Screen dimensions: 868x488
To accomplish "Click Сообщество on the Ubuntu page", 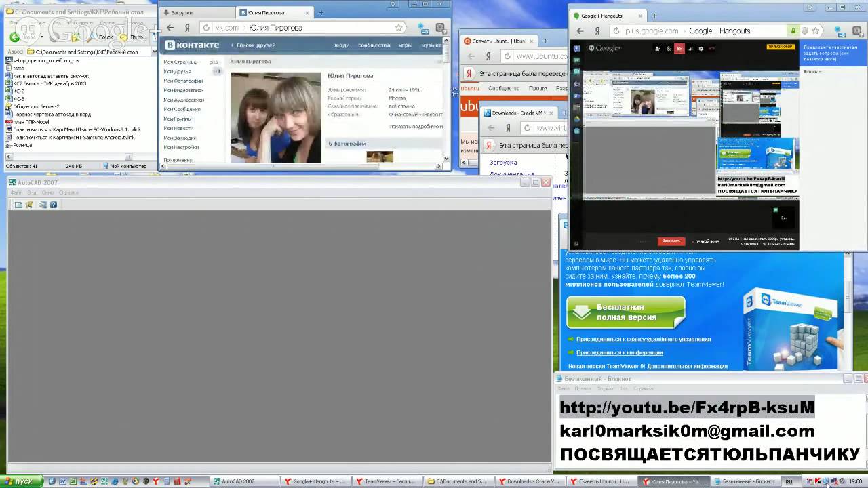I will pos(504,88).
